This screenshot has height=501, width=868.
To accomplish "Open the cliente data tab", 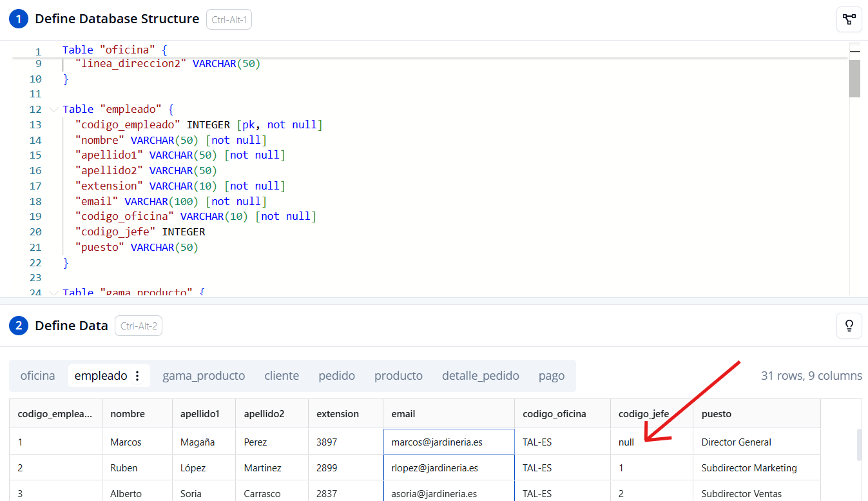I will (282, 376).
